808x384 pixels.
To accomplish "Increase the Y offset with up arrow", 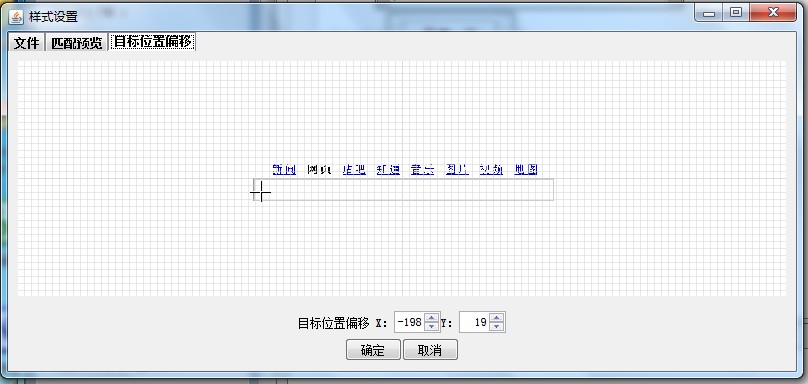I will click(x=496, y=318).
